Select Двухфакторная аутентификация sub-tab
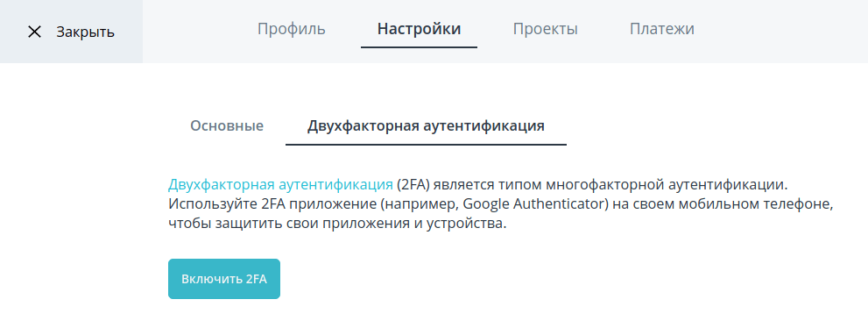This screenshot has width=868, height=328. tap(426, 125)
